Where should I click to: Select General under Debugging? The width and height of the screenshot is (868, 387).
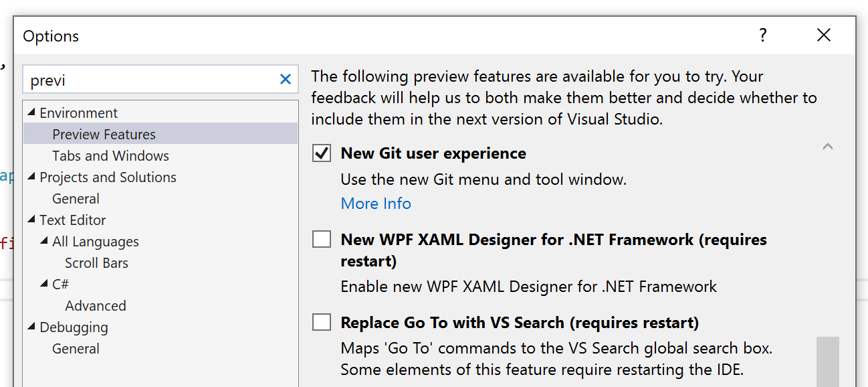75,348
